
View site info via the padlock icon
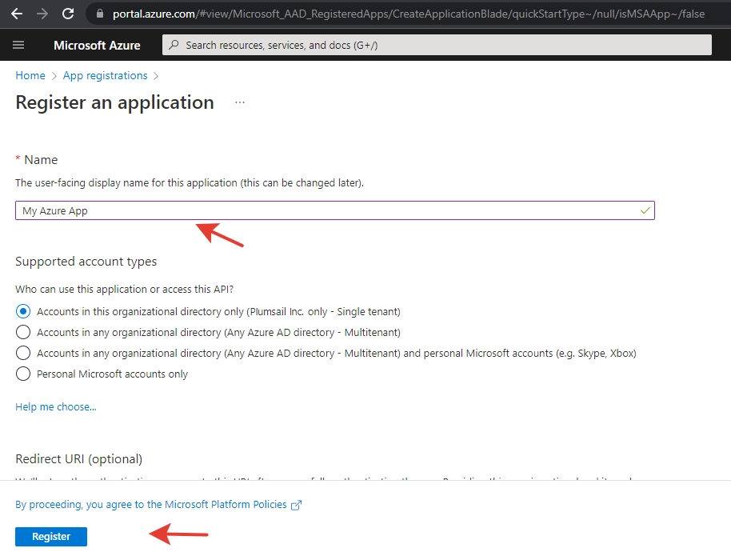click(x=99, y=14)
